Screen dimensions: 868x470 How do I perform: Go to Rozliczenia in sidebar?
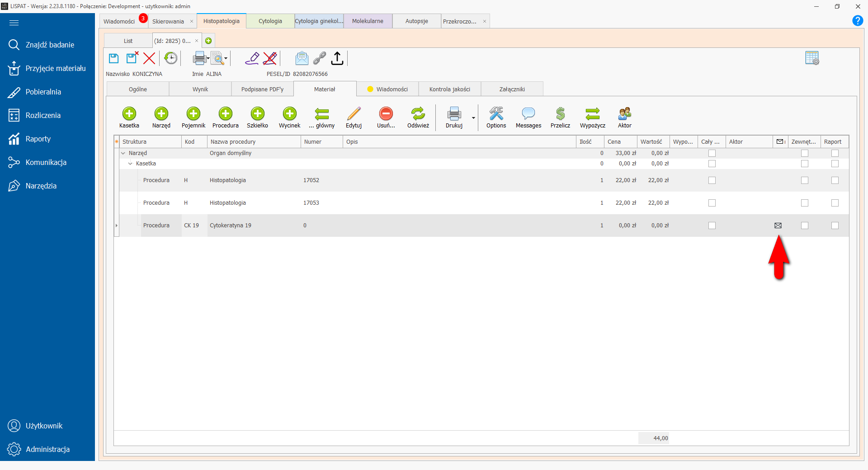43,115
